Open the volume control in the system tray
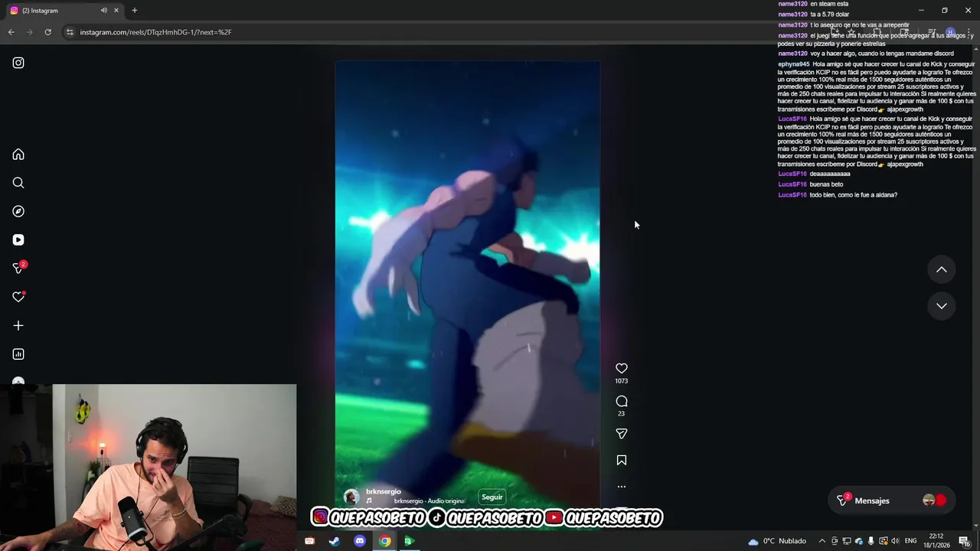The image size is (980, 551). click(895, 541)
